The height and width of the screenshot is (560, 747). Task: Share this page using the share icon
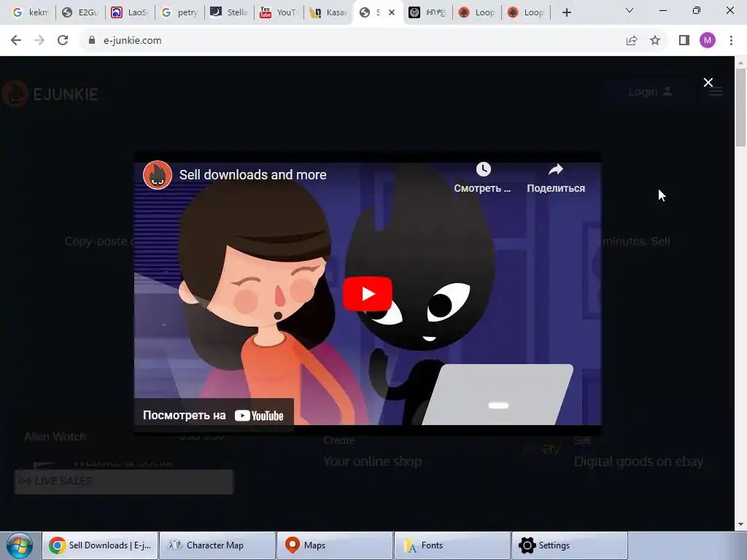click(632, 41)
